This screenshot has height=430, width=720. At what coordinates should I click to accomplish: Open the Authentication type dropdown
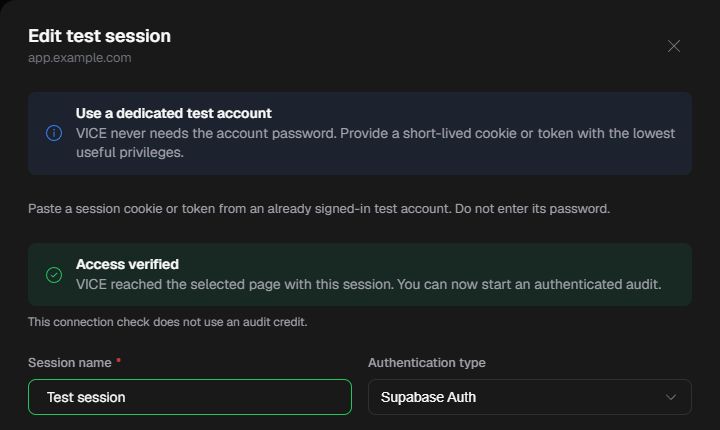click(529, 397)
